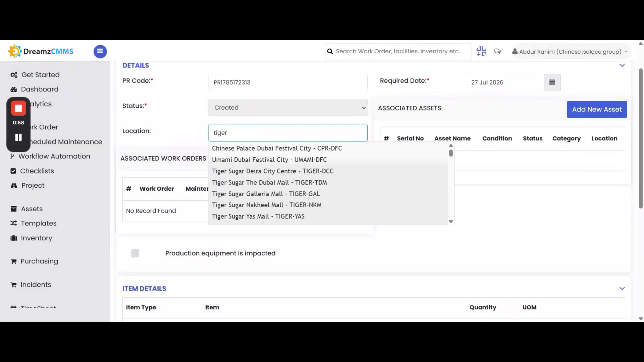The width and height of the screenshot is (644, 362).
Task: Check 'Production equipment is impacted' checkbox
Action: coord(135,253)
